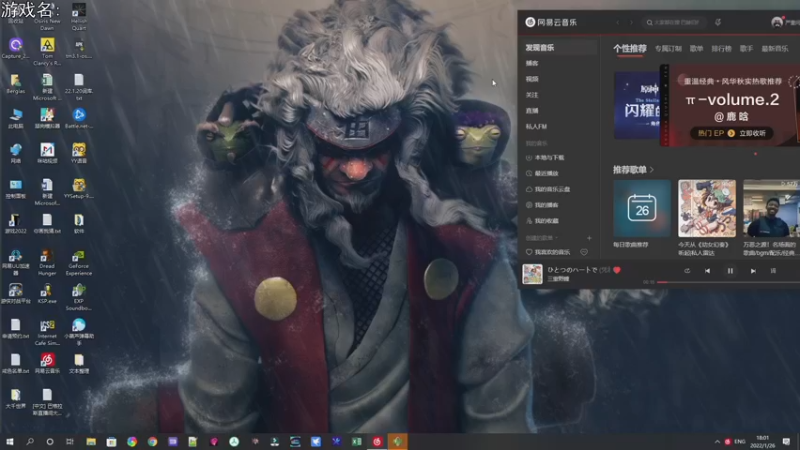
Task: Open now-playing album cover thumbnail
Action: point(532,274)
